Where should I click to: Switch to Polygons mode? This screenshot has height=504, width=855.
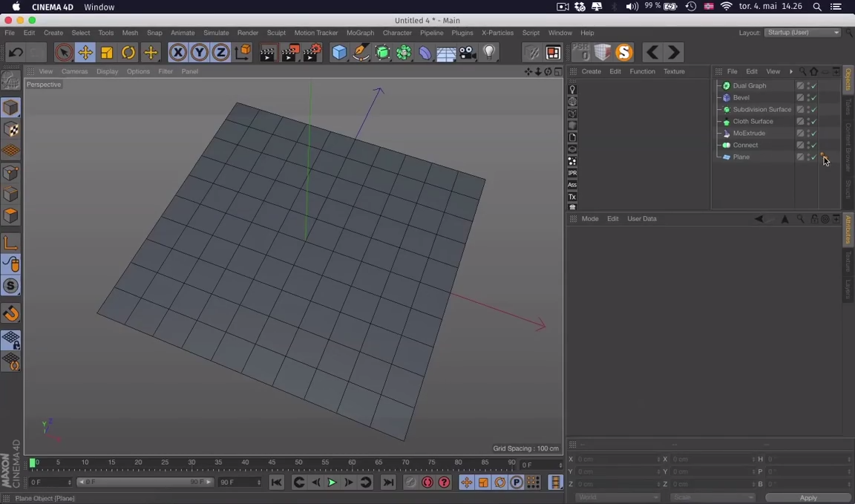point(11,216)
